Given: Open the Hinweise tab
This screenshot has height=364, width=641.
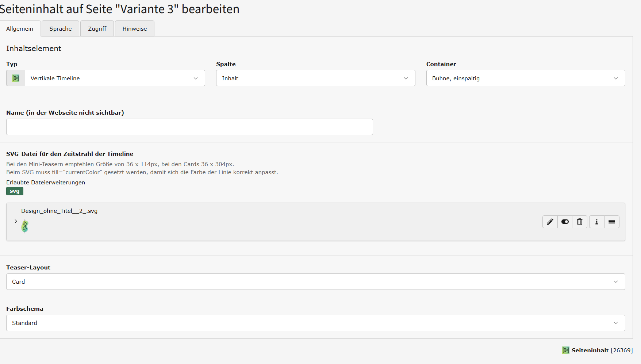Looking at the screenshot, I should click(x=134, y=28).
